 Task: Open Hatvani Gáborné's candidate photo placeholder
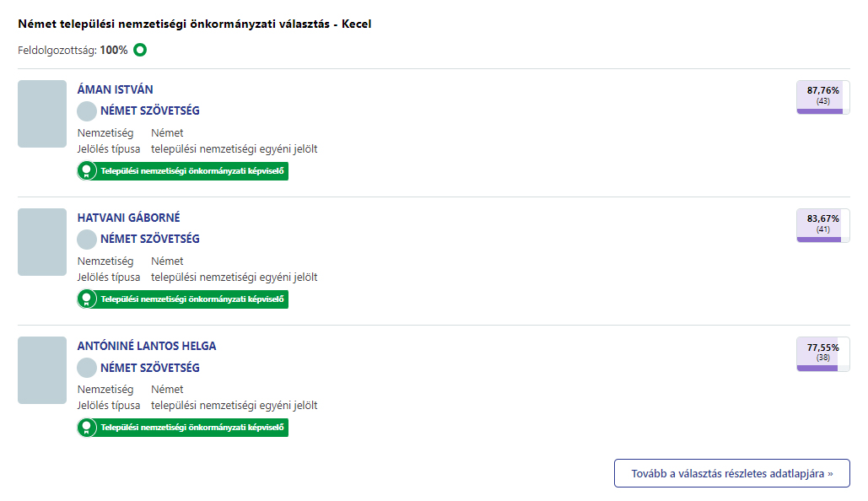click(42, 242)
